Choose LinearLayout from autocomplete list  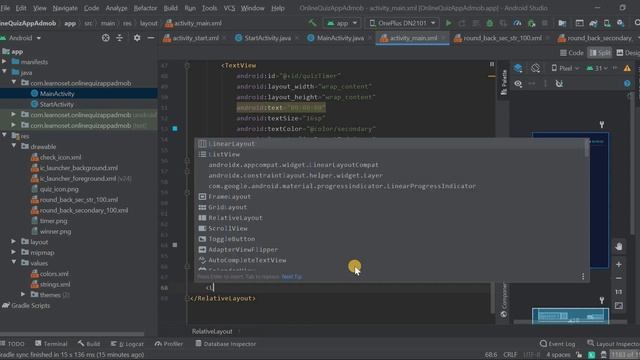click(x=392, y=144)
